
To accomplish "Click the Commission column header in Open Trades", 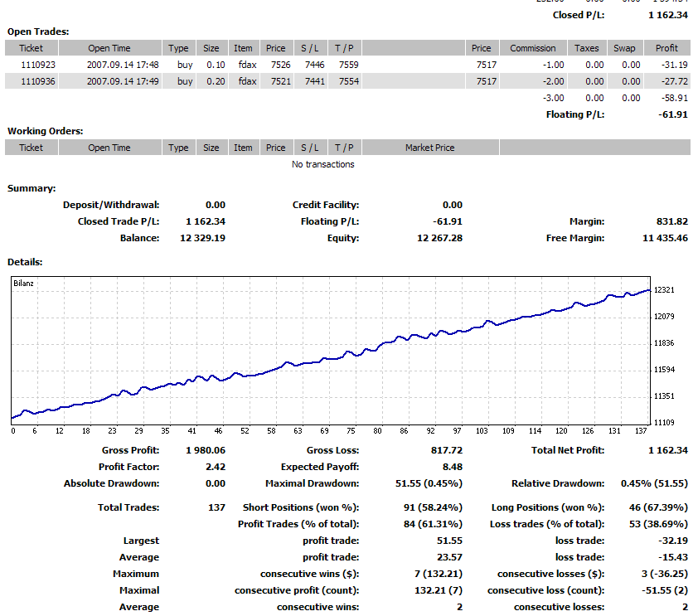I will coord(532,48).
